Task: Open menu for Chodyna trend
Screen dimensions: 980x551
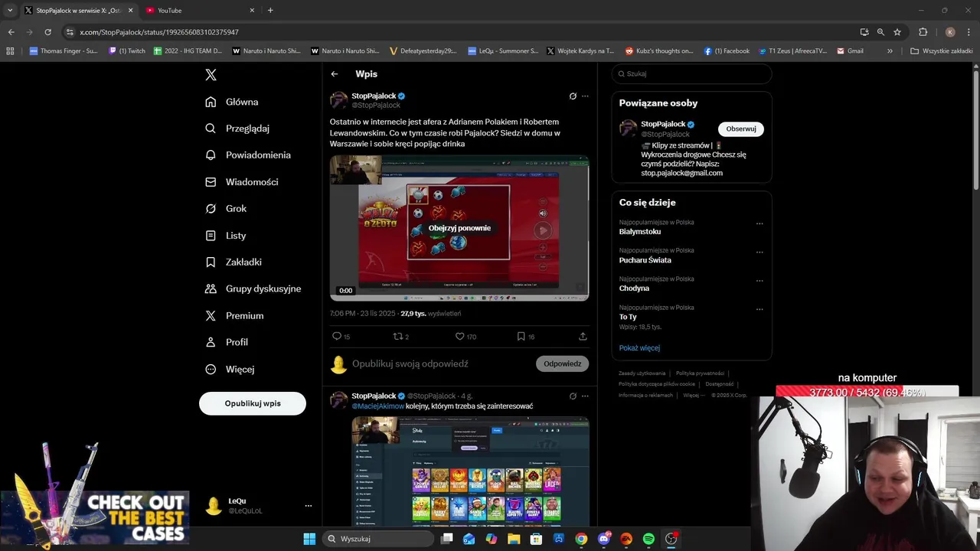Action: pos(759,281)
